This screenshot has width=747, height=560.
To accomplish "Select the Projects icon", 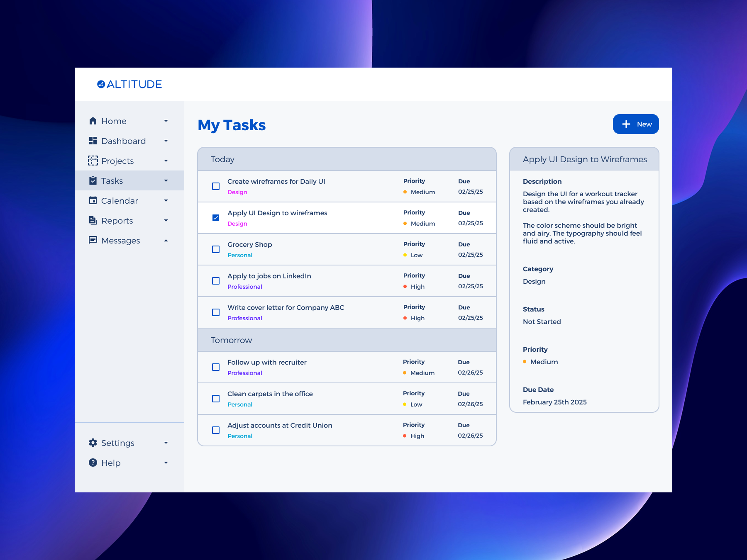I will [93, 161].
